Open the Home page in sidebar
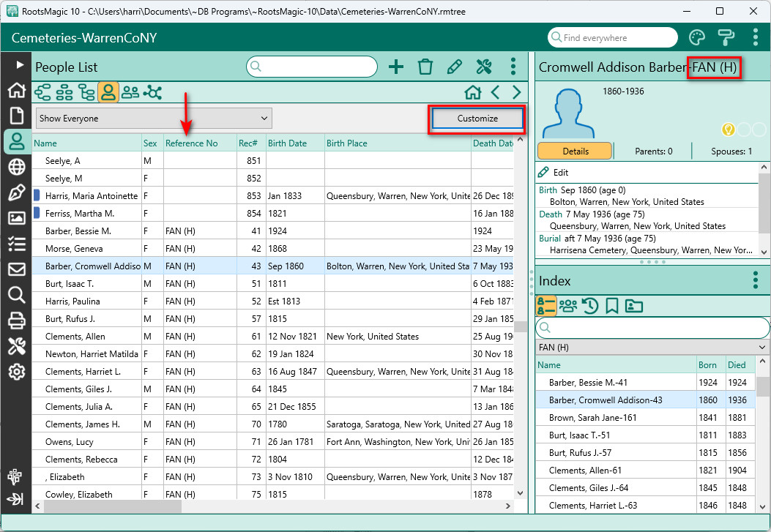The width and height of the screenshot is (771, 532). pos(17,90)
